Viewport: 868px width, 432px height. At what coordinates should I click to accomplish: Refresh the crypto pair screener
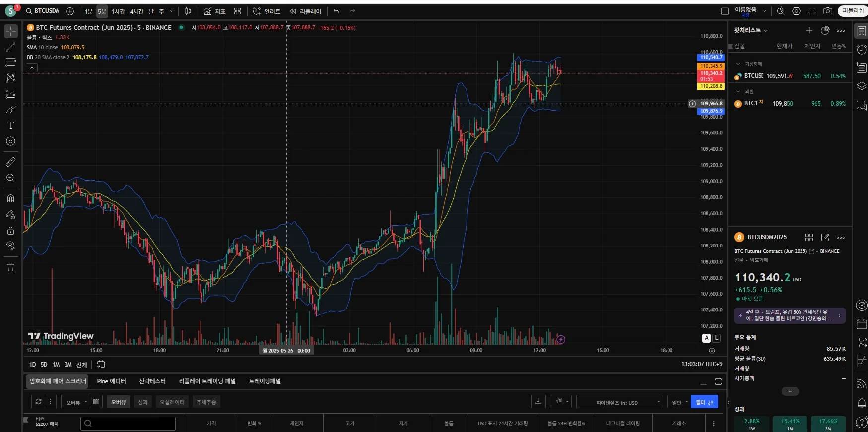tap(38, 402)
